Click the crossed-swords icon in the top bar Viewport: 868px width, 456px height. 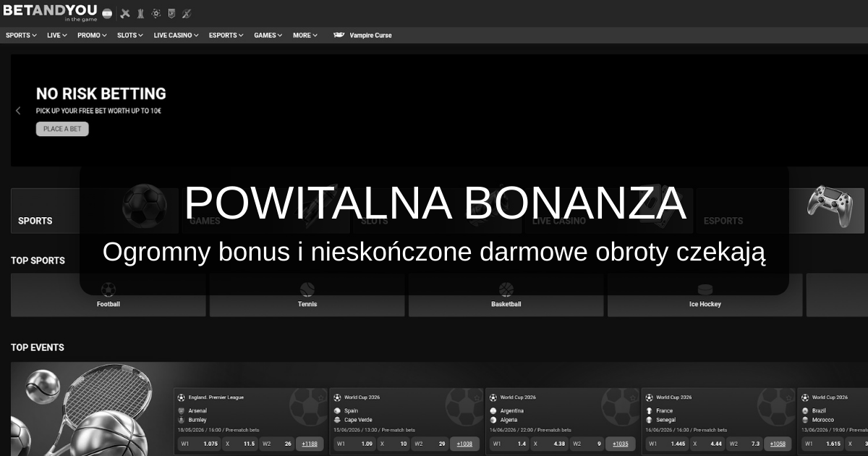pos(124,13)
